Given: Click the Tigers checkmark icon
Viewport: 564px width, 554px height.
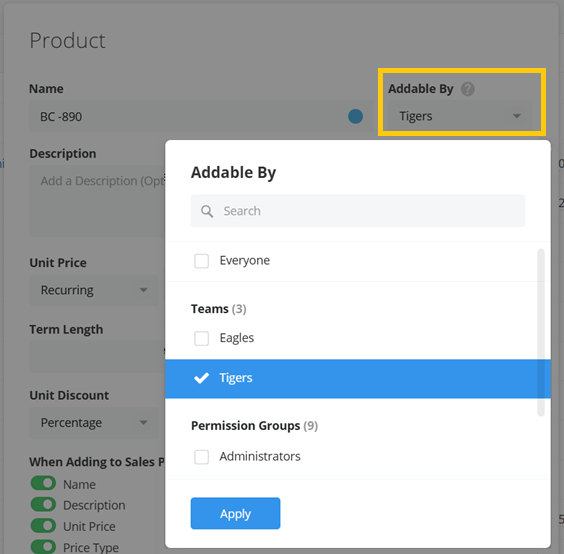Looking at the screenshot, I should (x=201, y=378).
